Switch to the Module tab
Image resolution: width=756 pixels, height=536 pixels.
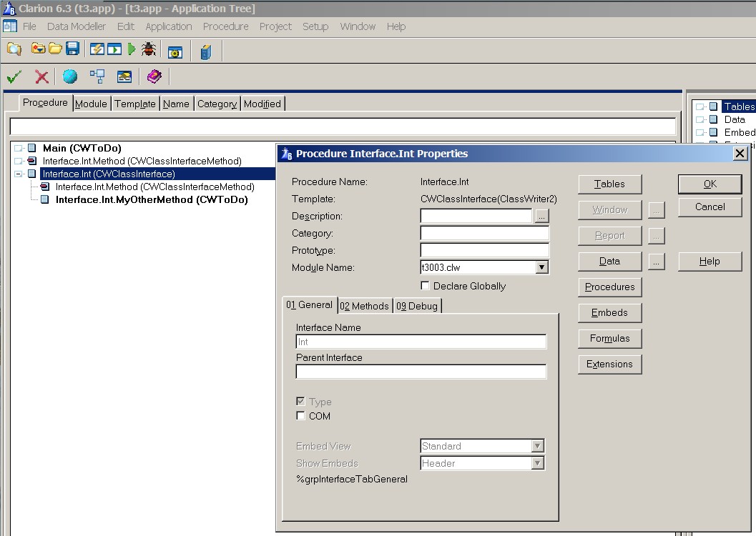(x=91, y=104)
